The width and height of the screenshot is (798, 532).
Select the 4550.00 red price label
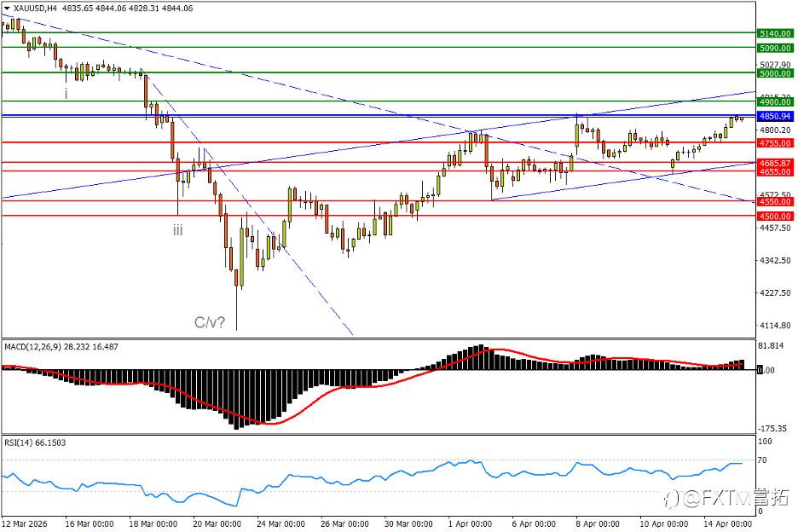coord(775,201)
